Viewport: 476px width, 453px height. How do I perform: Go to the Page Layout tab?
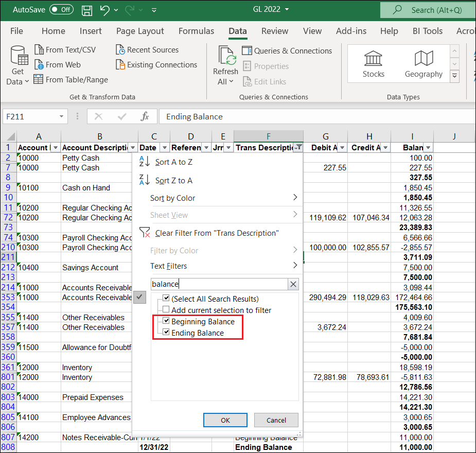[x=140, y=31]
